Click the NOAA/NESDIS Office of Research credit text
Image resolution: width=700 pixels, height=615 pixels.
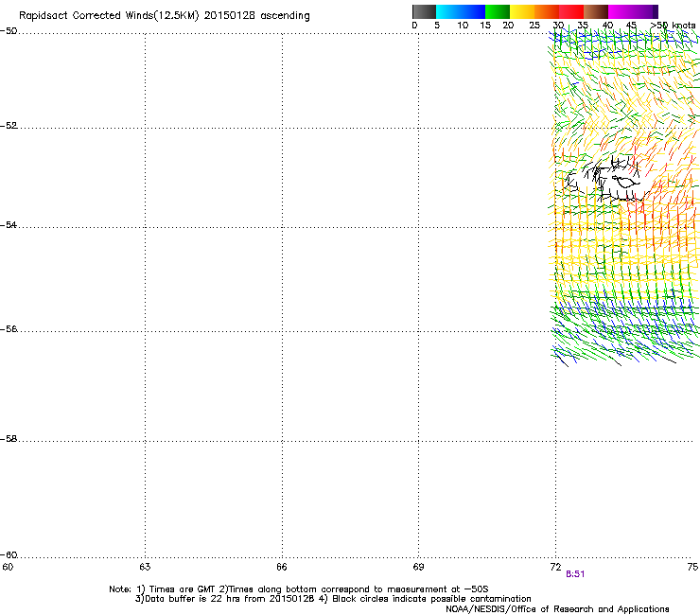(557, 609)
